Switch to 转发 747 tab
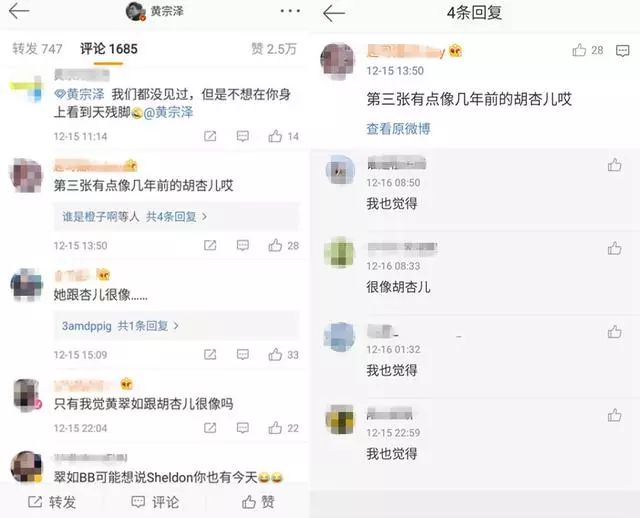The image size is (640, 518). click(x=37, y=49)
